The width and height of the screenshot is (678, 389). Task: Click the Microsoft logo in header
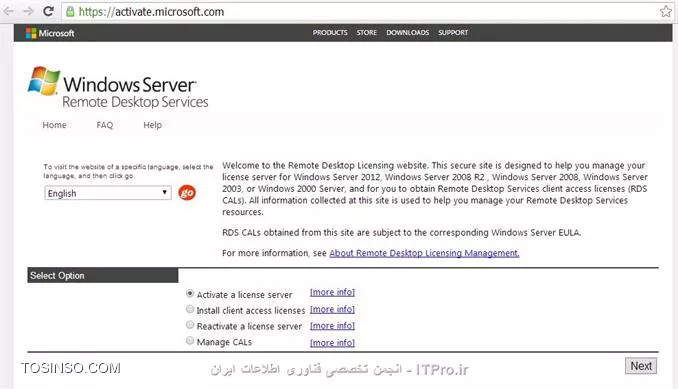[x=50, y=33]
